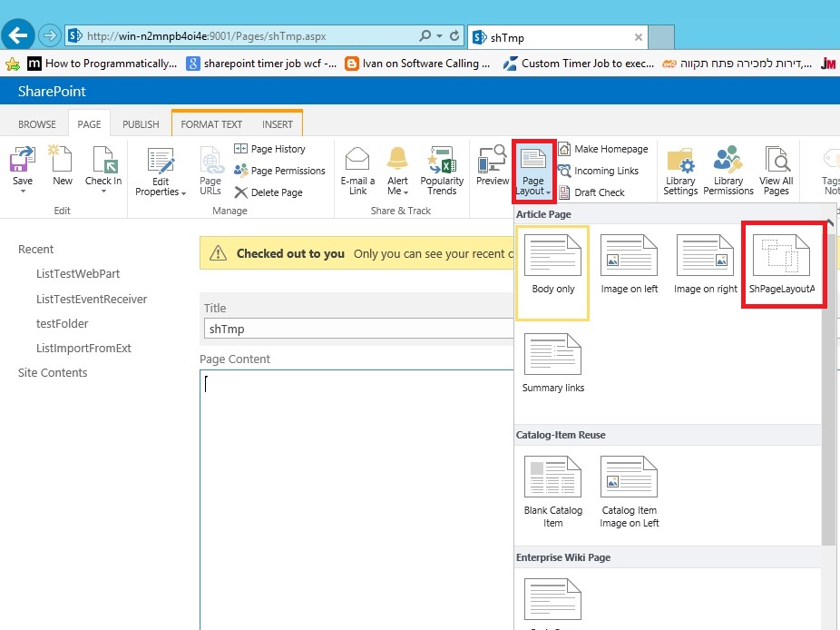Click the Check In icon
The image size is (840, 630).
pos(103,160)
